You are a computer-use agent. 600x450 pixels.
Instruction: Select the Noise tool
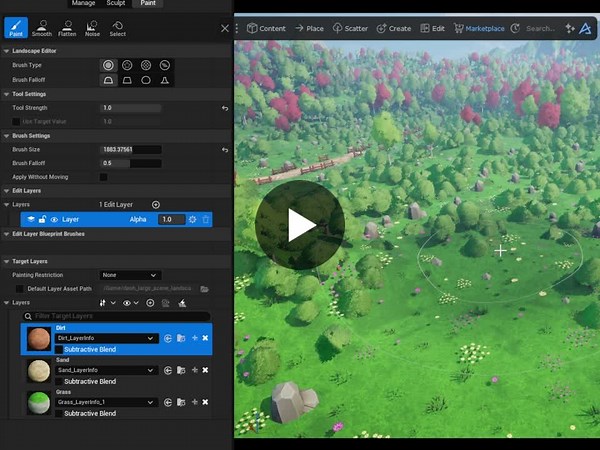click(x=92, y=28)
